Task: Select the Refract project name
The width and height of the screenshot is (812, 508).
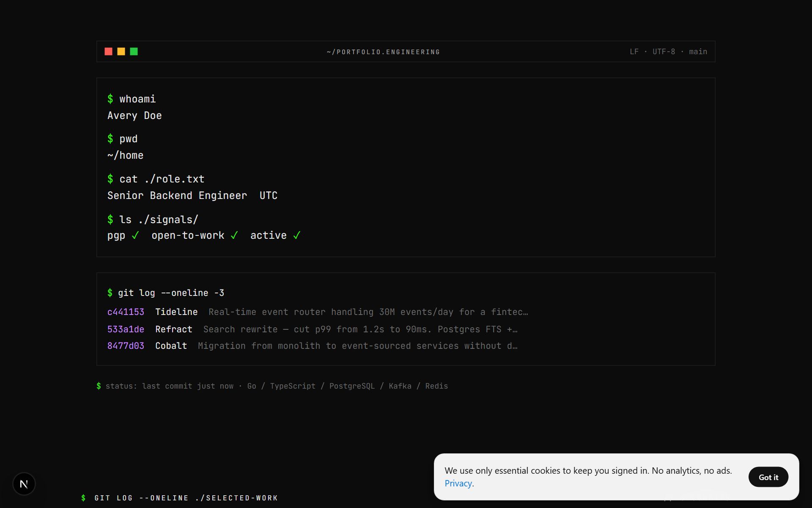Action: click(173, 329)
